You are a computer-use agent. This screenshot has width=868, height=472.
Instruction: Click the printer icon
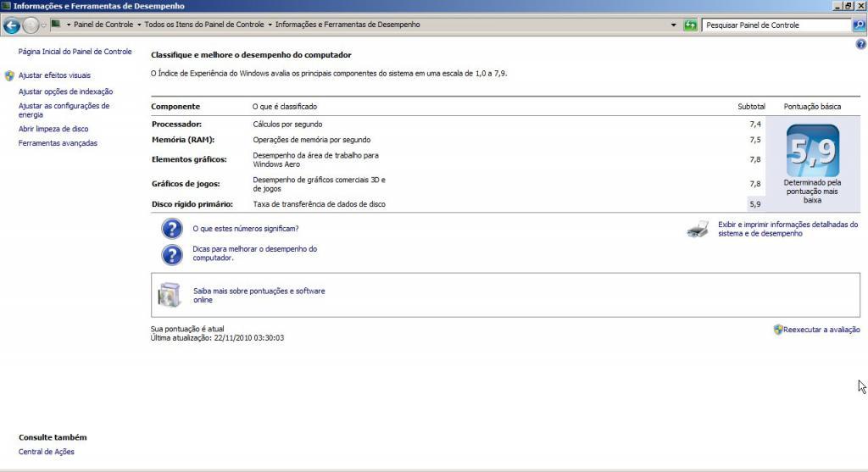click(698, 229)
